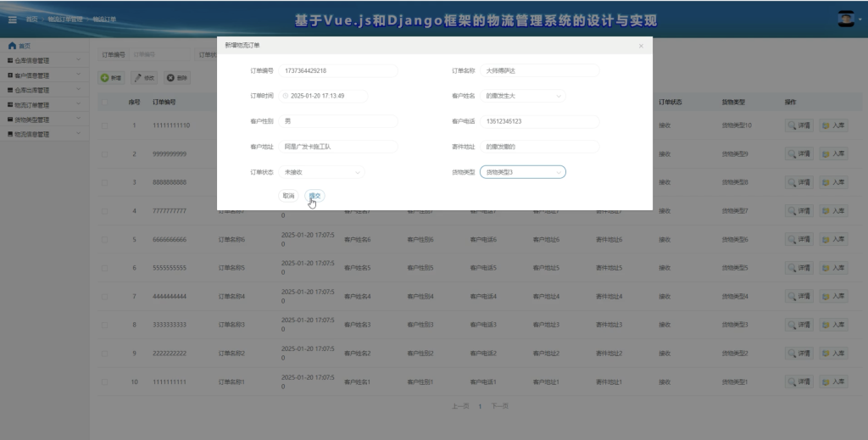
Task: Expand 货物类型管理 chevron in sidebar
Action: point(78,119)
